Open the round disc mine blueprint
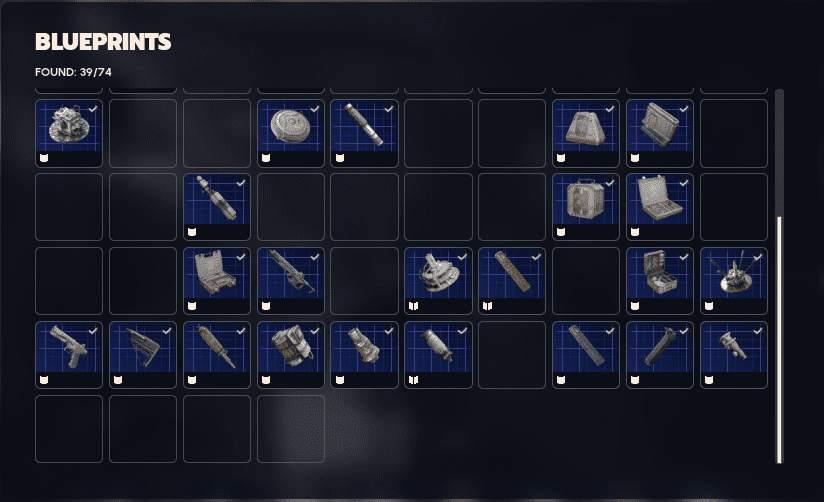Viewport: 824px width, 502px height. (x=291, y=133)
